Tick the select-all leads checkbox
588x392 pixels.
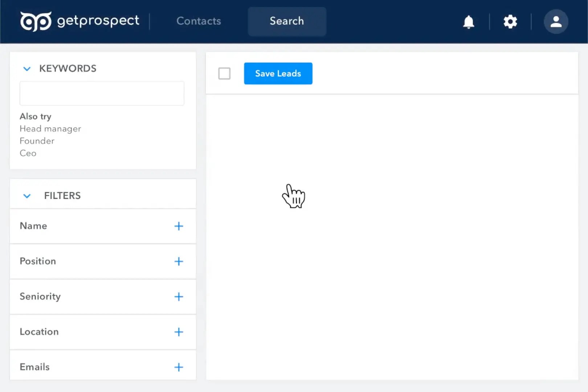point(224,73)
